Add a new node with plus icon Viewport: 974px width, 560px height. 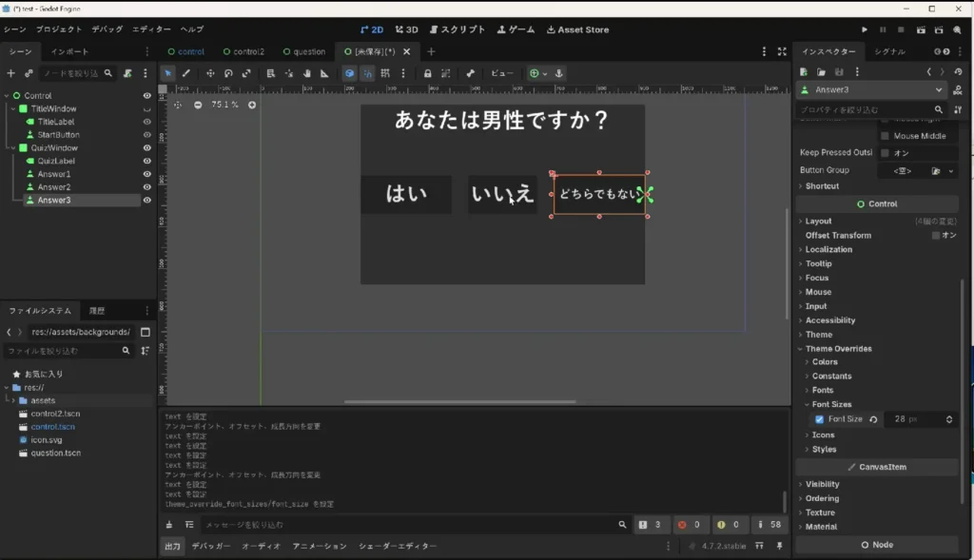pyautogui.click(x=10, y=73)
